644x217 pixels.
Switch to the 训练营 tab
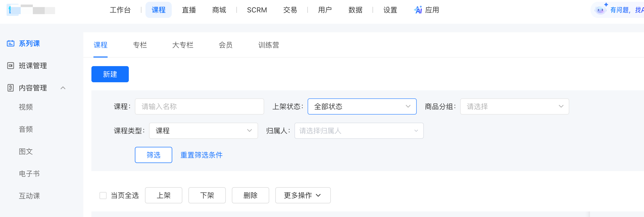[x=268, y=45]
